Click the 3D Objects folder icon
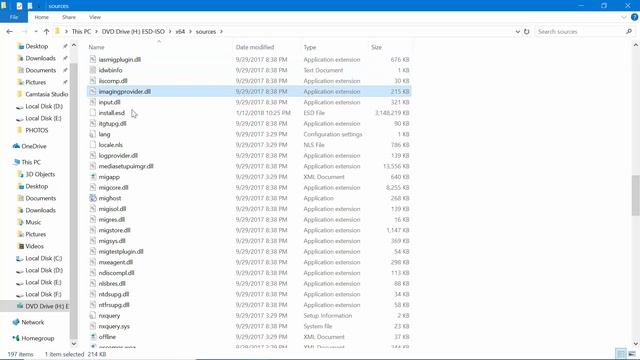Viewport: 640px width, 360px height. (x=20, y=174)
